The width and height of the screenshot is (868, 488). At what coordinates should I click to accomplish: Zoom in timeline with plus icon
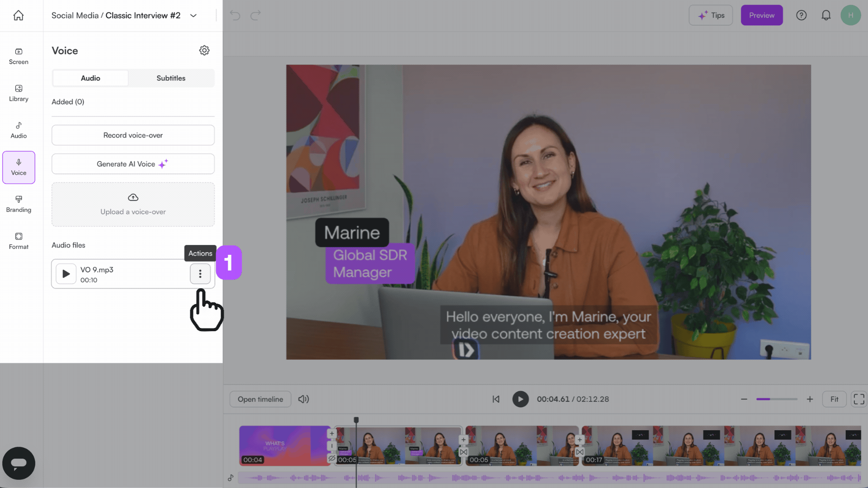tap(810, 399)
